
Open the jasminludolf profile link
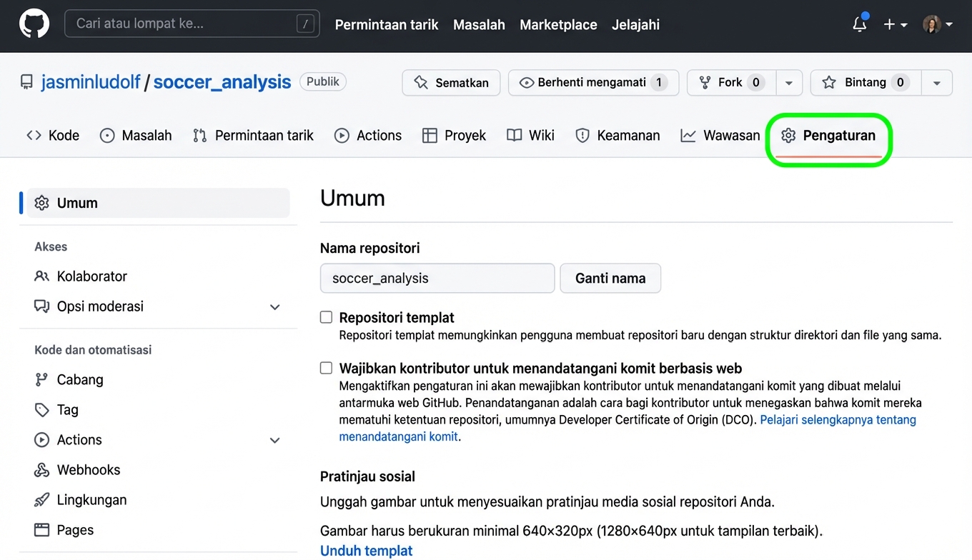coord(91,82)
